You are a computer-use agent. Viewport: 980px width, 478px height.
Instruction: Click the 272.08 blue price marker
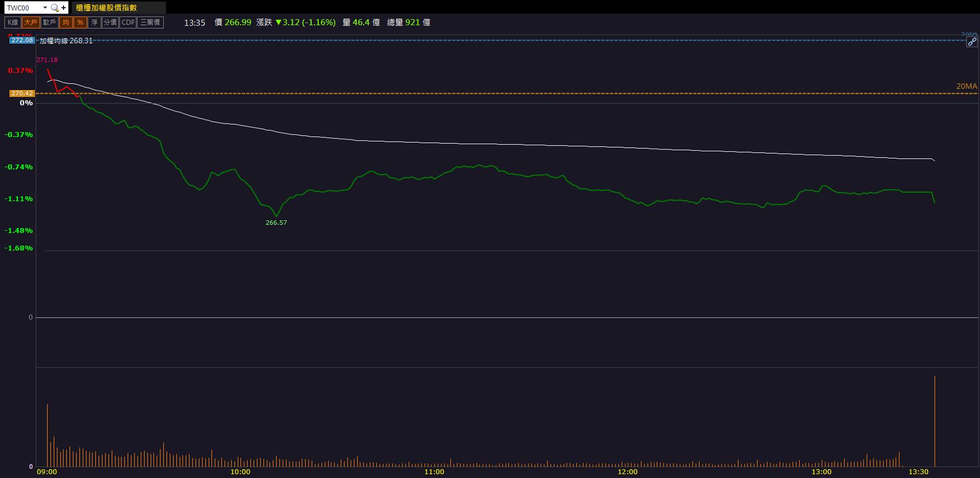pyautogui.click(x=22, y=40)
